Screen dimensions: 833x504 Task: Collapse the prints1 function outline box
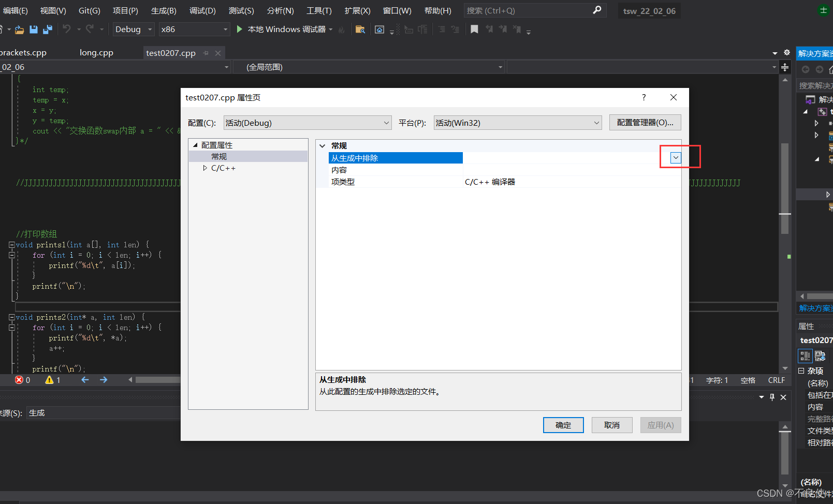point(11,245)
